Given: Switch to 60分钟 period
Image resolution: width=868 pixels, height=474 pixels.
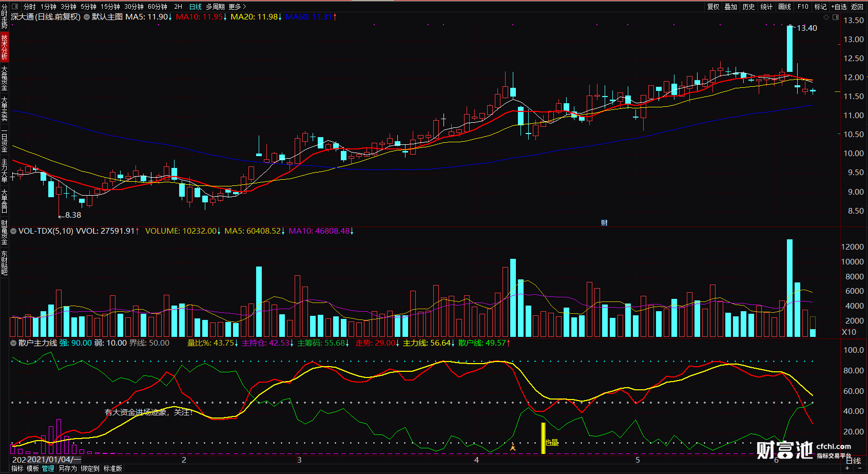Looking at the screenshot, I should point(158,7).
